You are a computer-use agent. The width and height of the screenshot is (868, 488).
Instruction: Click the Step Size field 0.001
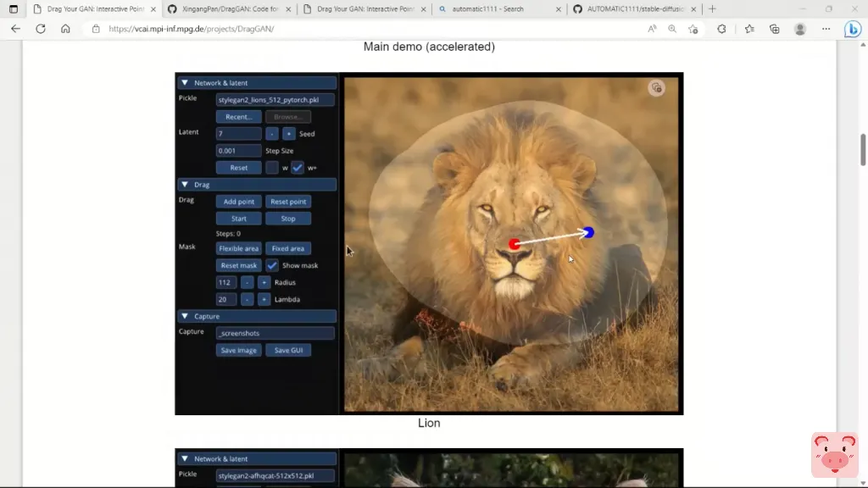(238, 151)
